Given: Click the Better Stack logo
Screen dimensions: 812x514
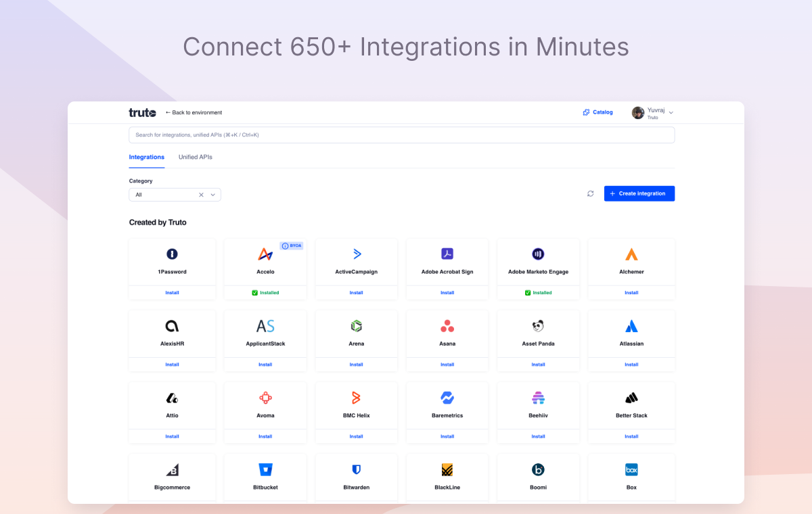Looking at the screenshot, I should pyautogui.click(x=631, y=398).
